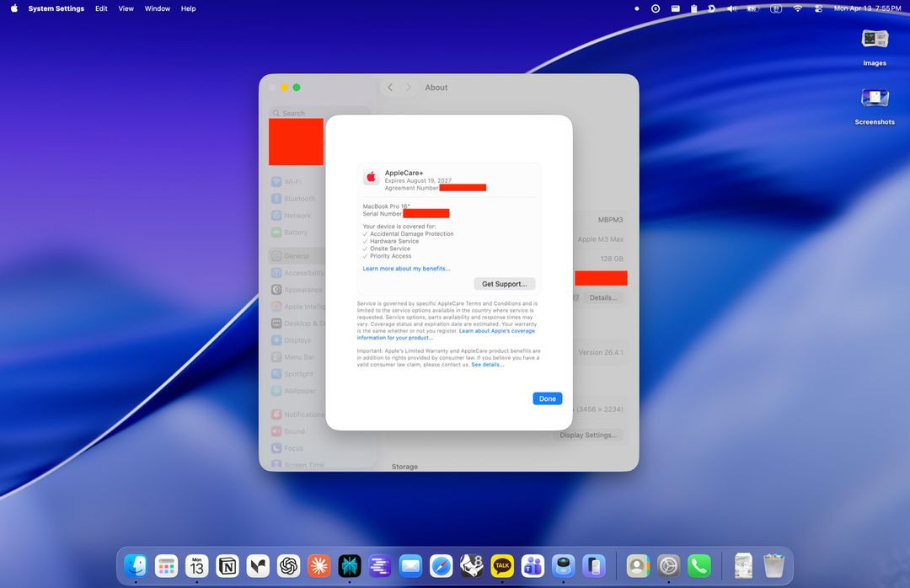Open KakaoTalk from the Dock
Screen dimensions: 910x588
(502, 565)
